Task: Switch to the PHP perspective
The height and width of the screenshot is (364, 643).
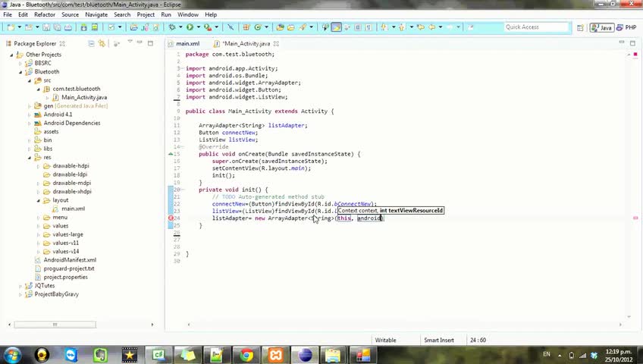Action: point(626,27)
